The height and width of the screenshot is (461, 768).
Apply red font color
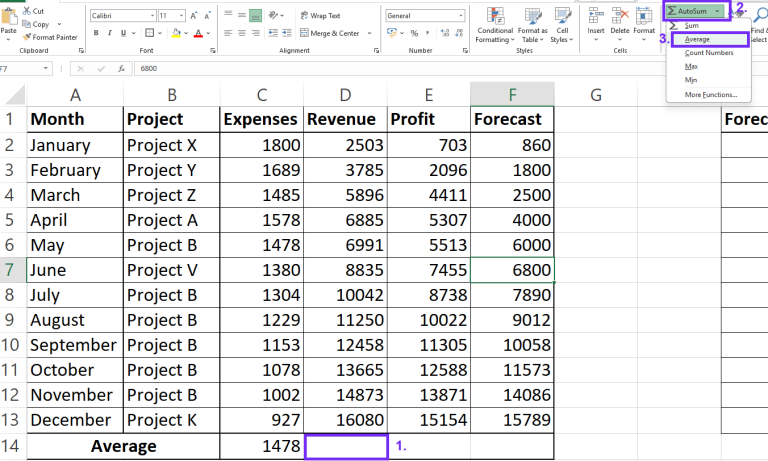click(x=198, y=33)
